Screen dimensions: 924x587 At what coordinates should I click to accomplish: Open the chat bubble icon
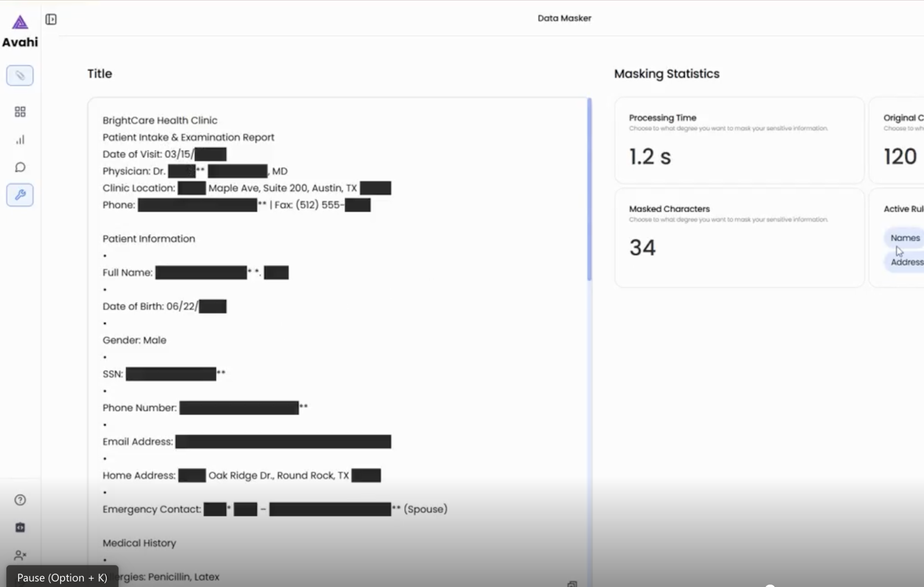click(20, 167)
